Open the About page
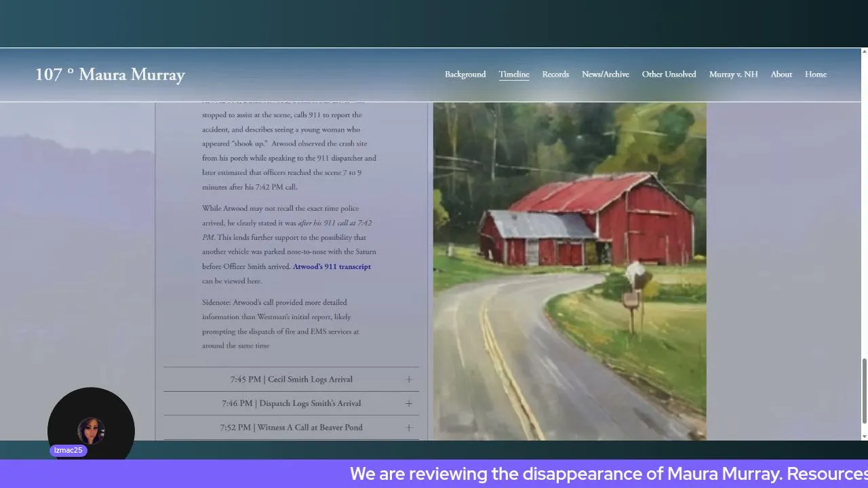This screenshot has width=868, height=488. point(781,75)
